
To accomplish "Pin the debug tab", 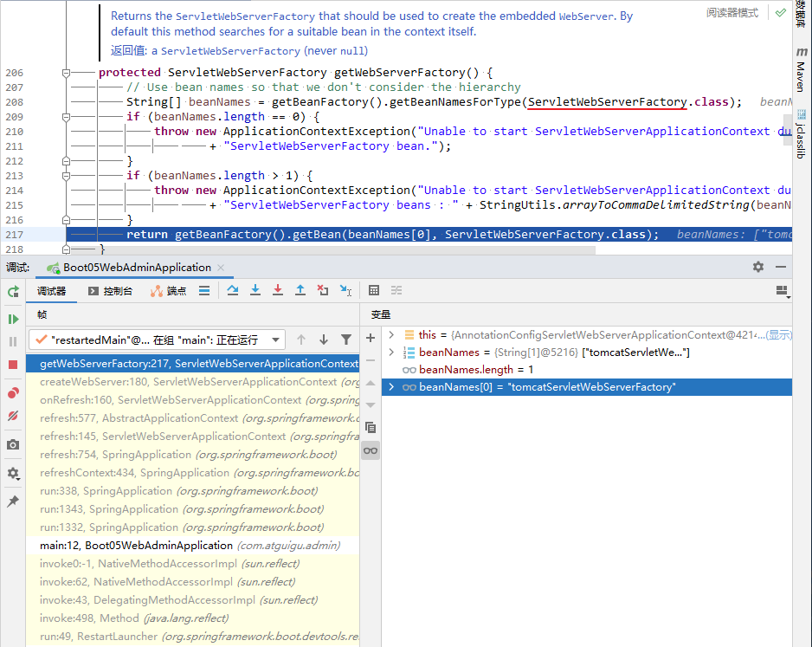I will tap(14, 501).
